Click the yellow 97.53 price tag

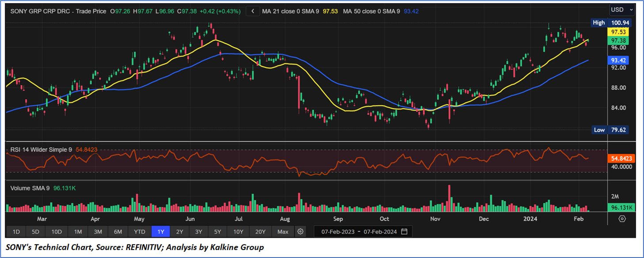[618, 32]
